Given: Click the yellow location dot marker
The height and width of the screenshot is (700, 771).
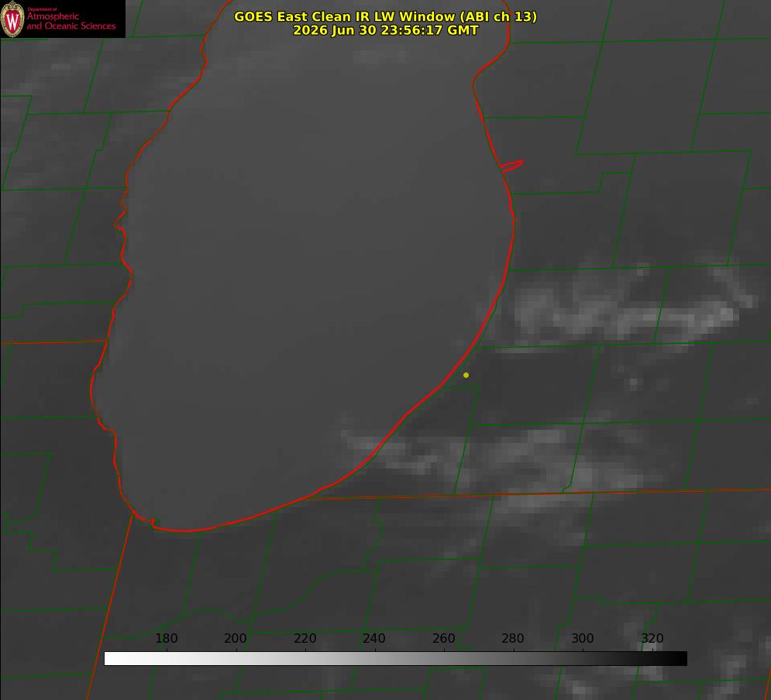Looking at the screenshot, I should [x=466, y=375].
